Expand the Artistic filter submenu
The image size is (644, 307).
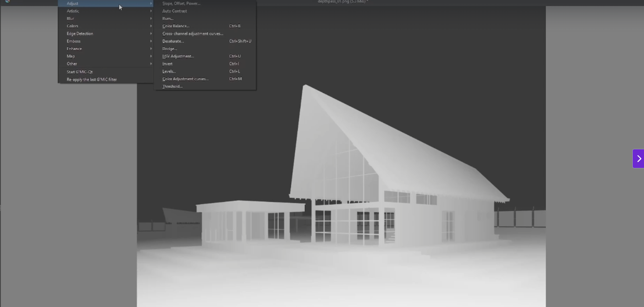coord(73,11)
